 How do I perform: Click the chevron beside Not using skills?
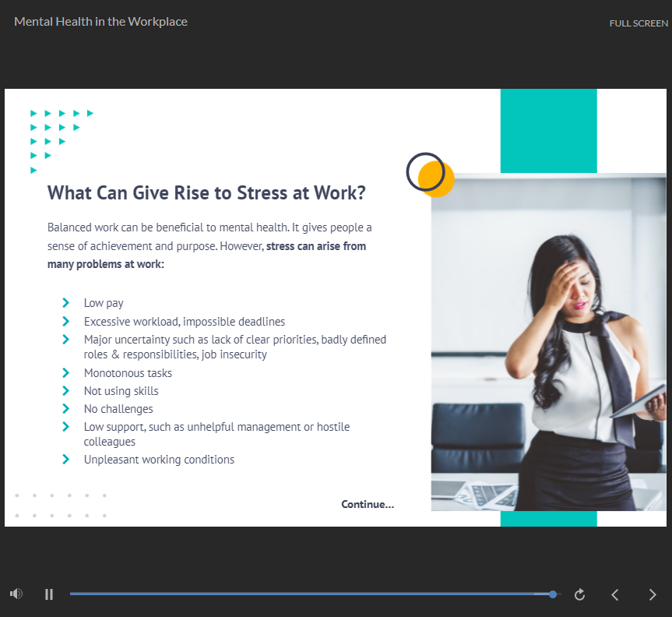coord(66,391)
